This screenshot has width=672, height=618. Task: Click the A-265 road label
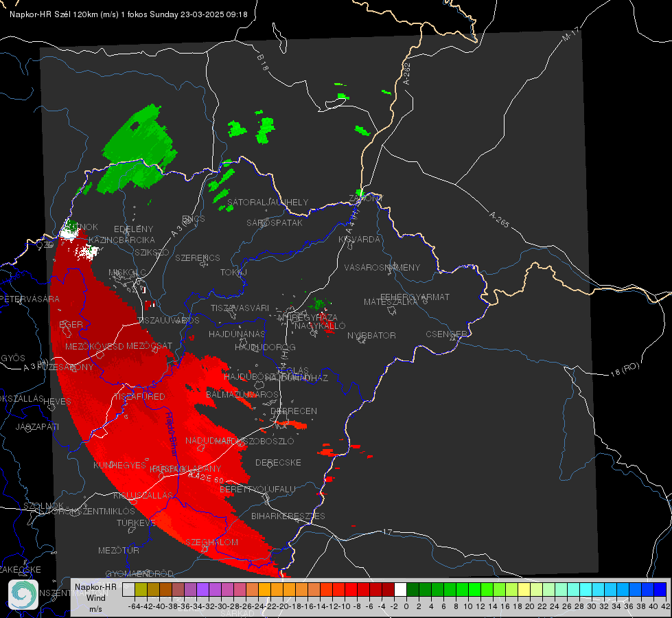click(499, 220)
